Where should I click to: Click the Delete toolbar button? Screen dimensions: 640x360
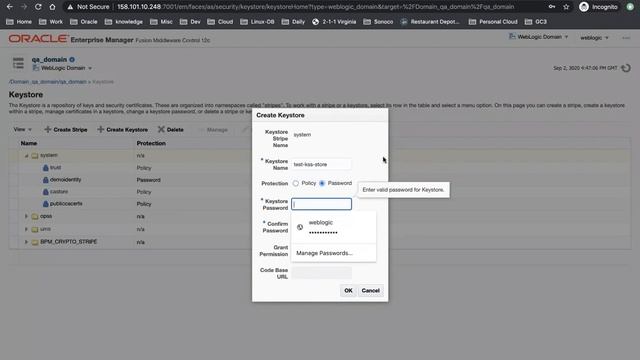[x=171, y=129]
